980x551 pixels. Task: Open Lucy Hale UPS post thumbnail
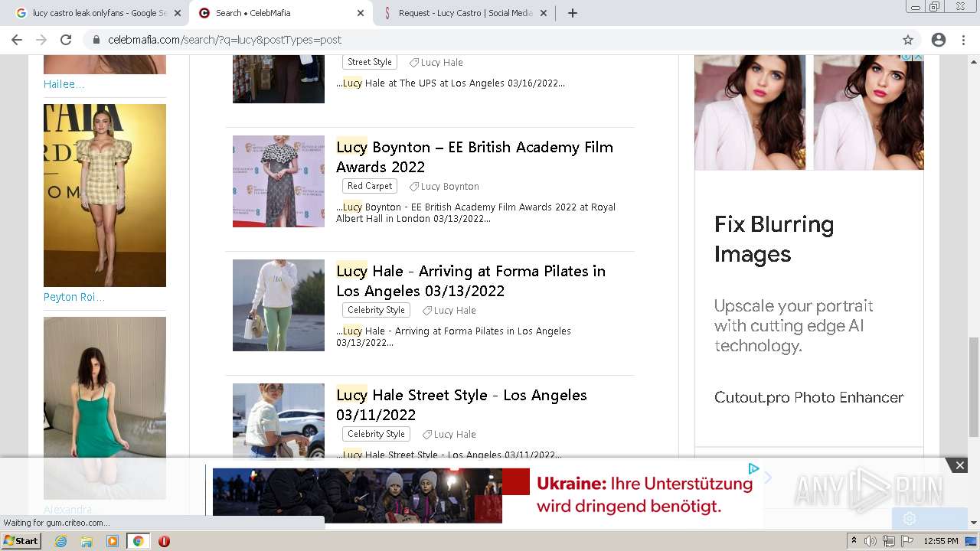tap(279, 79)
